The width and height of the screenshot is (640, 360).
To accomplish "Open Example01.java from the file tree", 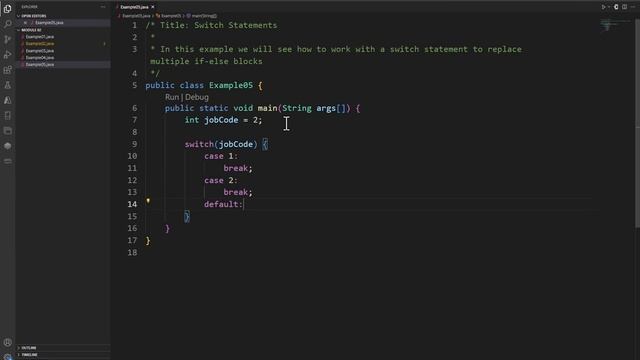I will coord(40,37).
